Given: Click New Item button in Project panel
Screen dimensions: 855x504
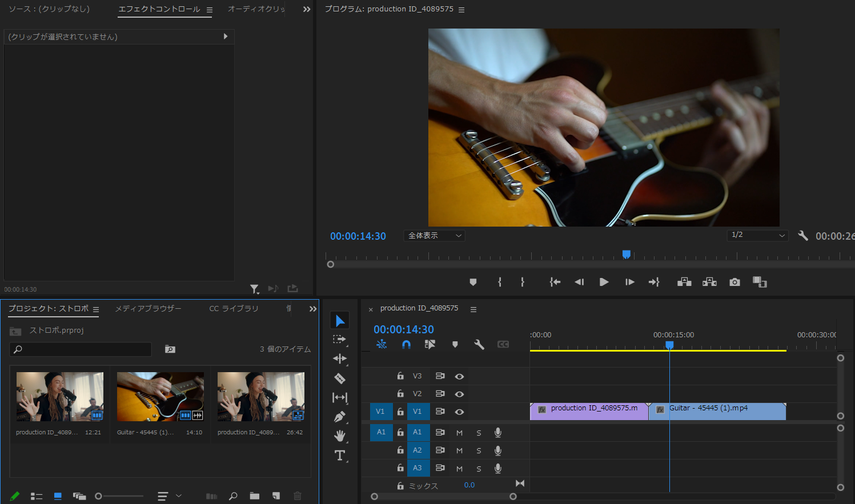Looking at the screenshot, I should (x=276, y=496).
